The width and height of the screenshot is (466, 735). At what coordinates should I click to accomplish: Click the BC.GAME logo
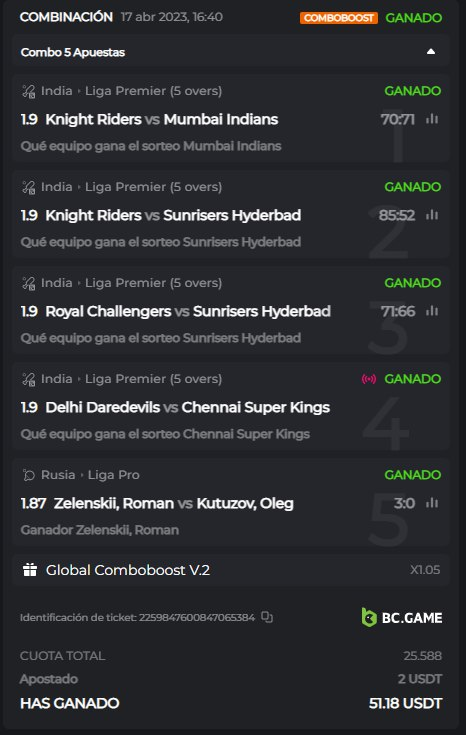tap(402, 617)
